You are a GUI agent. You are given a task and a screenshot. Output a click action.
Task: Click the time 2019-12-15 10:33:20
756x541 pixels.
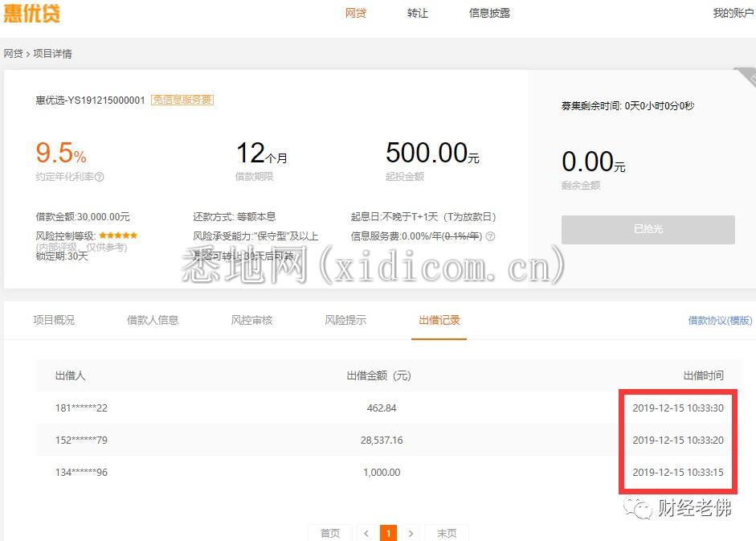678,441
